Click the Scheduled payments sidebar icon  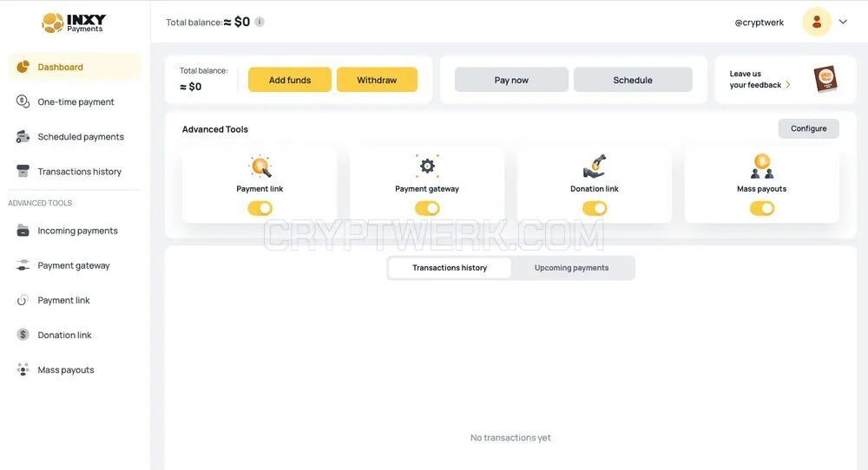[23, 136]
